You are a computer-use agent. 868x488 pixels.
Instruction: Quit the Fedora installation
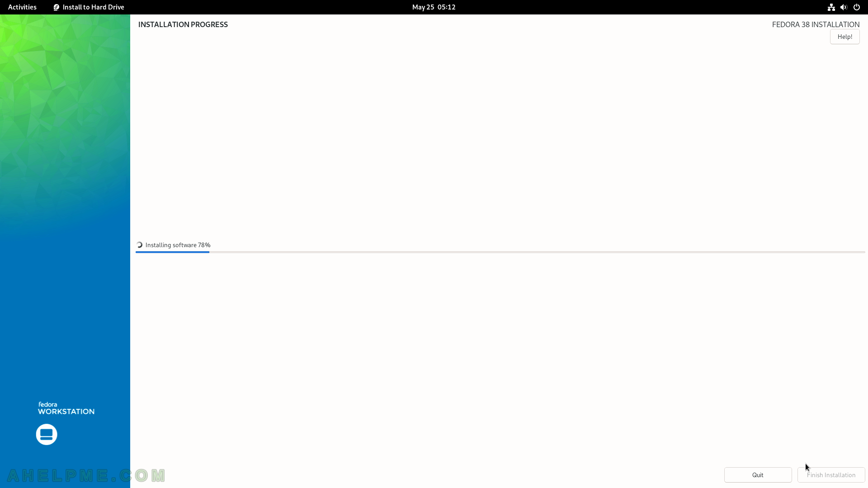click(758, 475)
